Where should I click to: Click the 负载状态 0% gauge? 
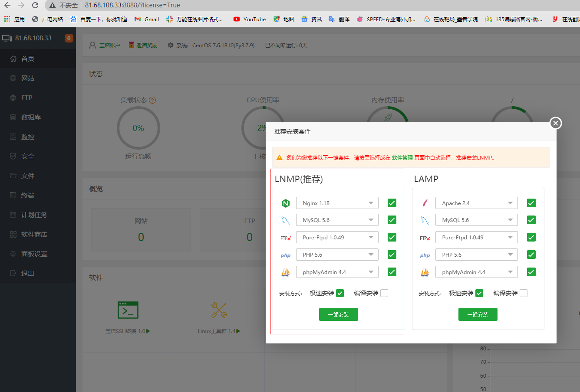tap(138, 128)
